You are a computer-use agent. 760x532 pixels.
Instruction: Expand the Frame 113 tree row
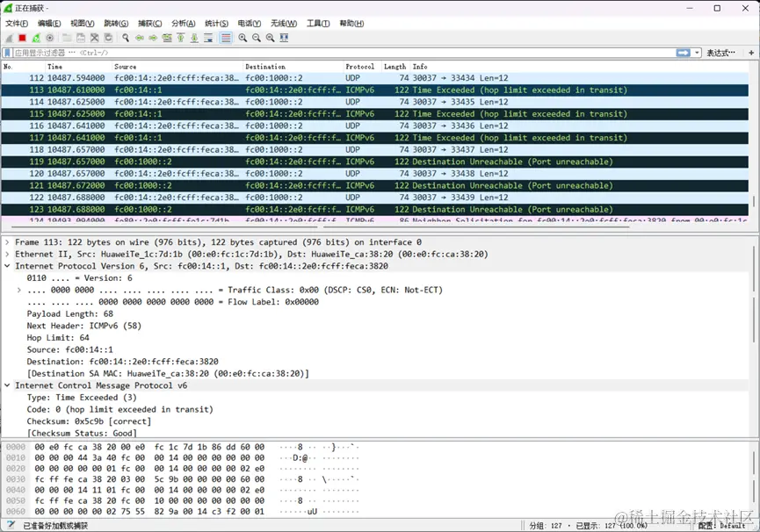7,242
